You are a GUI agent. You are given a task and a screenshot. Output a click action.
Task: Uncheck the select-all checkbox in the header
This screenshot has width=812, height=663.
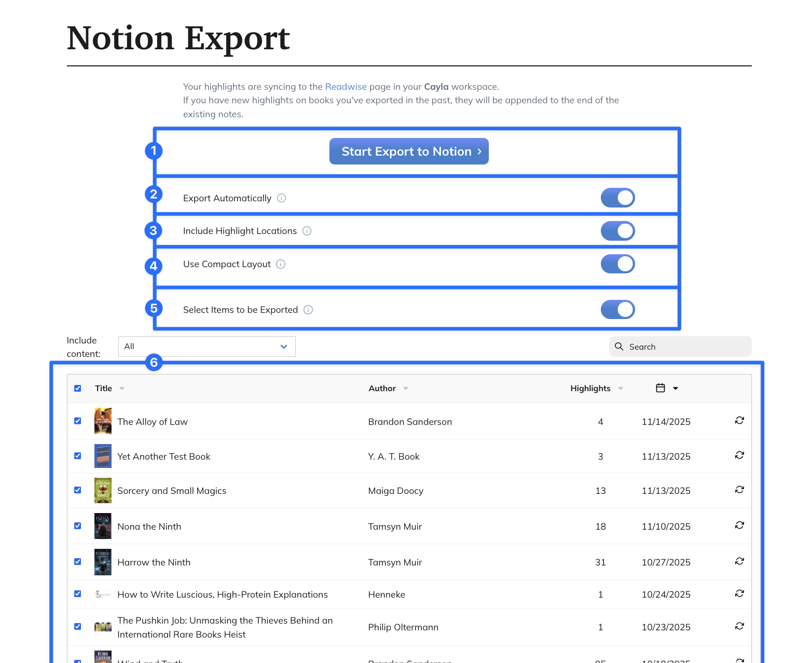(77, 388)
